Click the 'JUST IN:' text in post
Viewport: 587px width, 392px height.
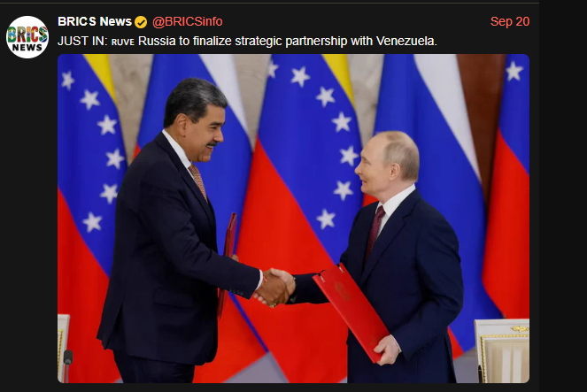pyautogui.click(x=82, y=41)
